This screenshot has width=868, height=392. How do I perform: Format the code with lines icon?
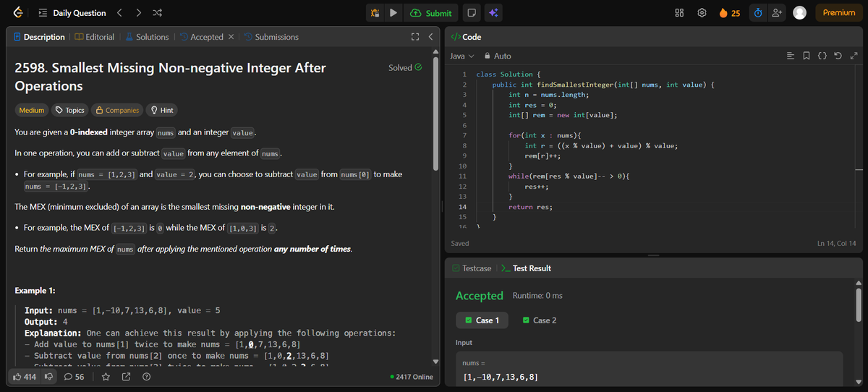pos(791,56)
